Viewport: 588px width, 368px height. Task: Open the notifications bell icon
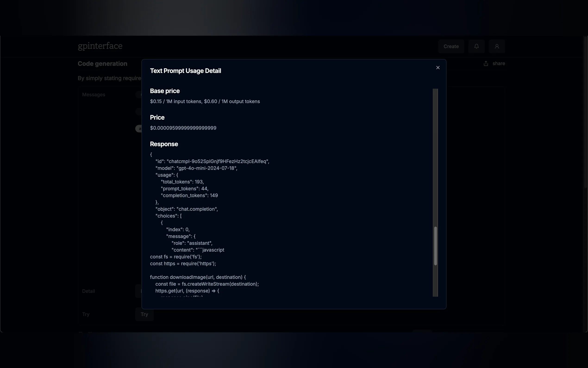point(476,46)
